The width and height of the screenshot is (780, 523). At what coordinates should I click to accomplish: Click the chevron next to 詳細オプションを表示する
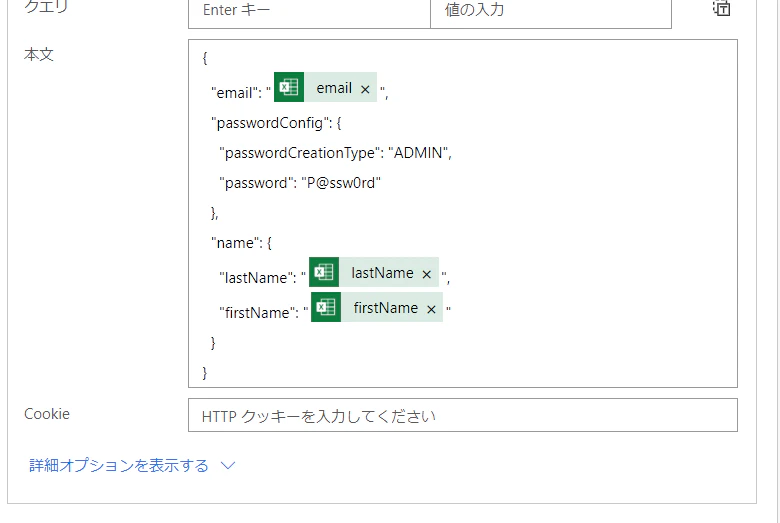[228, 466]
